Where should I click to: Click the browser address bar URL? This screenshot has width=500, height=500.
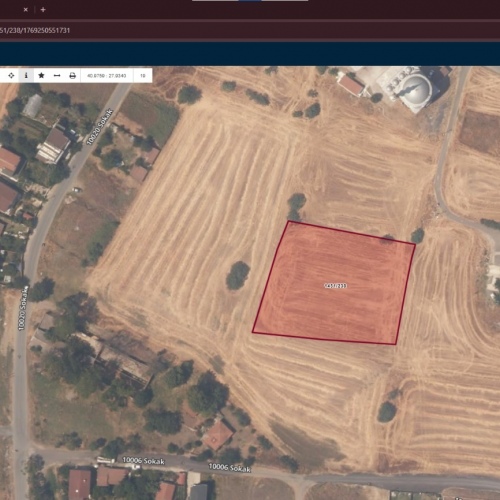pyautogui.click(x=35, y=30)
